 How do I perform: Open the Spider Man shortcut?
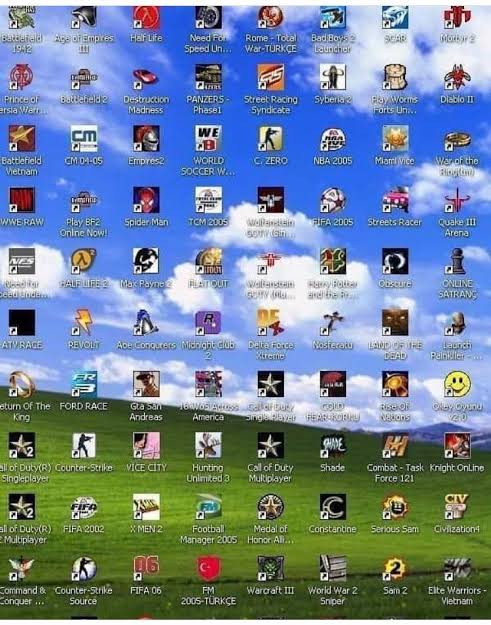tap(146, 200)
